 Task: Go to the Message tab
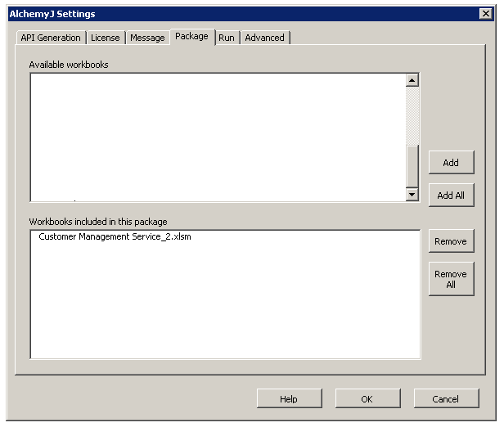(147, 38)
